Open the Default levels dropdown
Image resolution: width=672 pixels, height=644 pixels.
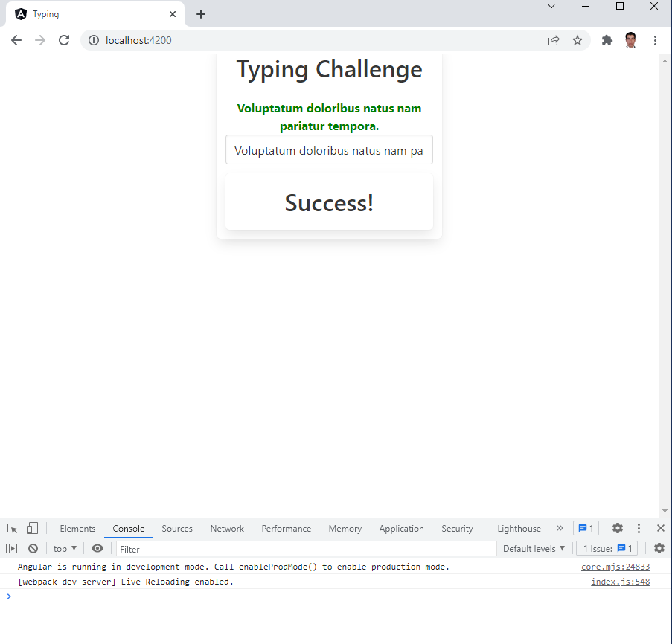(x=533, y=548)
